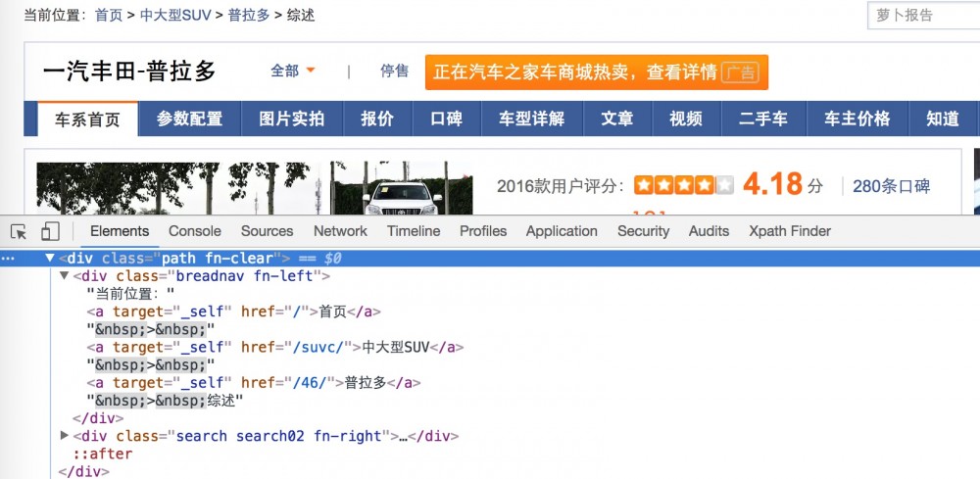Select the 车系首页 nav tab
The width and height of the screenshot is (980, 479).
87,119
